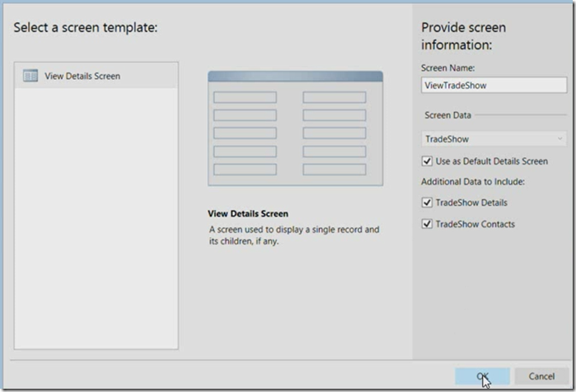Image resolution: width=576 pixels, height=392 pixels.
Task: Click the template preview layout image
Action: pos(294,128)
